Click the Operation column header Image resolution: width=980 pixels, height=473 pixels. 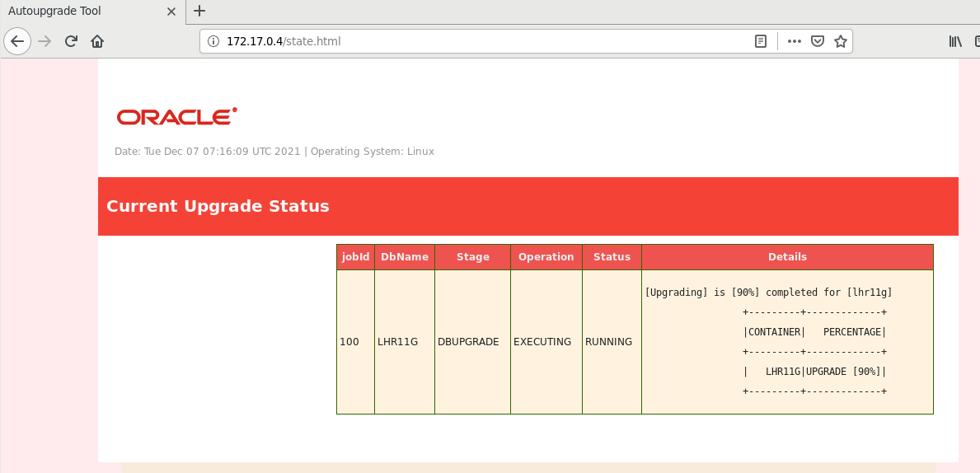click(546, 257)
